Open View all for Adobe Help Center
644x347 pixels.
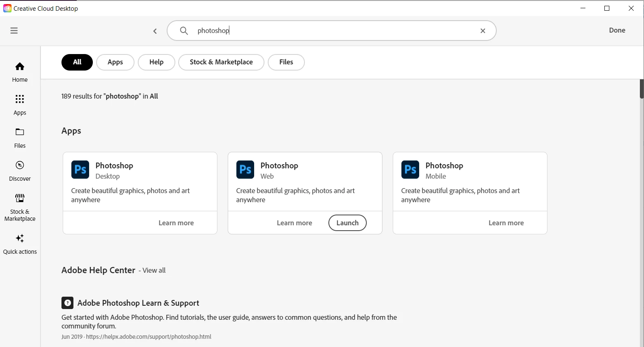[x=154, y=271]
